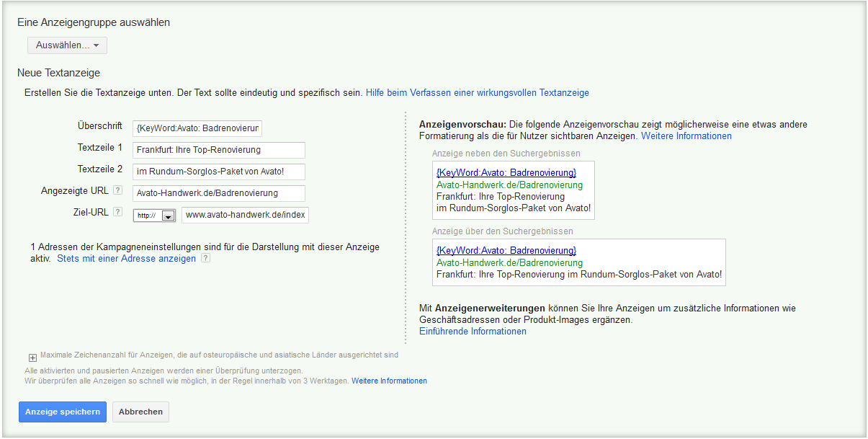The width and height of the screenshot is (868, 439).
Task: Click green display URL in top ad preview
Action: (510, 262)
